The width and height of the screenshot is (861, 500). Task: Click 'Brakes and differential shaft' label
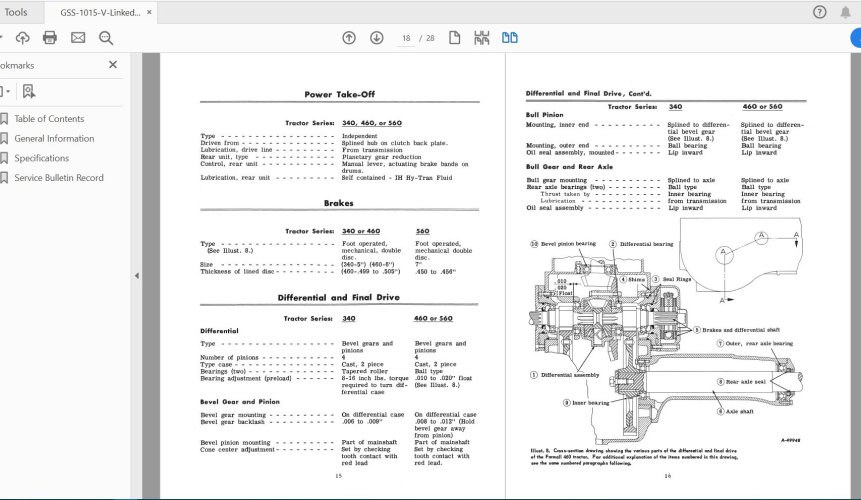(x=741, y=330)
